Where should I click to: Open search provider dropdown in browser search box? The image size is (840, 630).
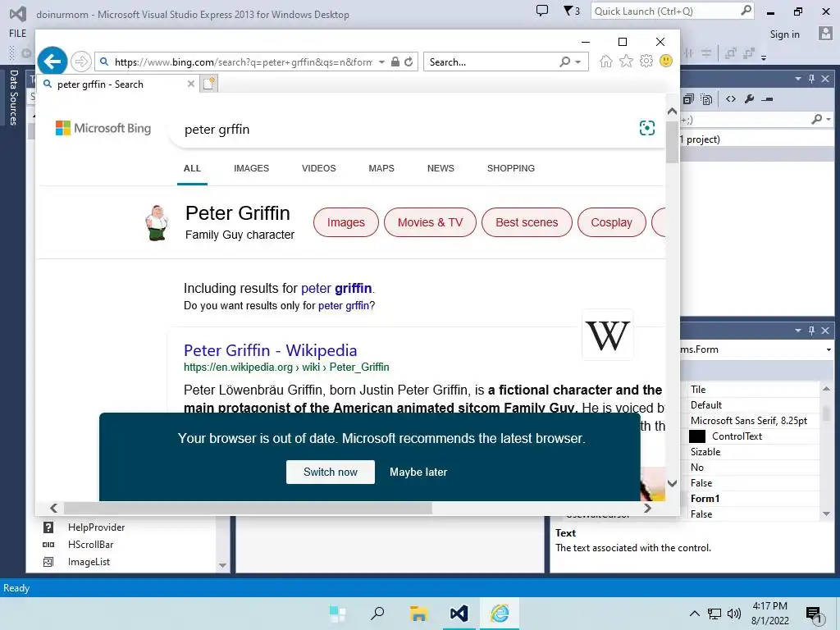pos(578,62)
